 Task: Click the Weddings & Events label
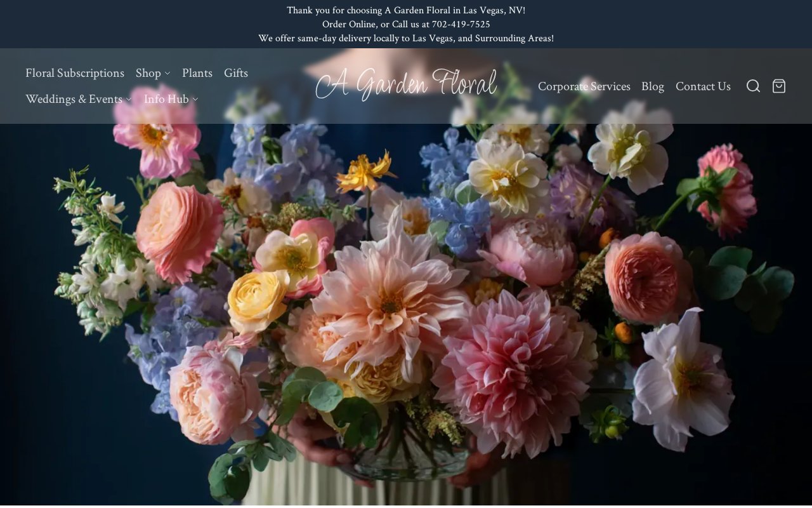pos(74,99)
